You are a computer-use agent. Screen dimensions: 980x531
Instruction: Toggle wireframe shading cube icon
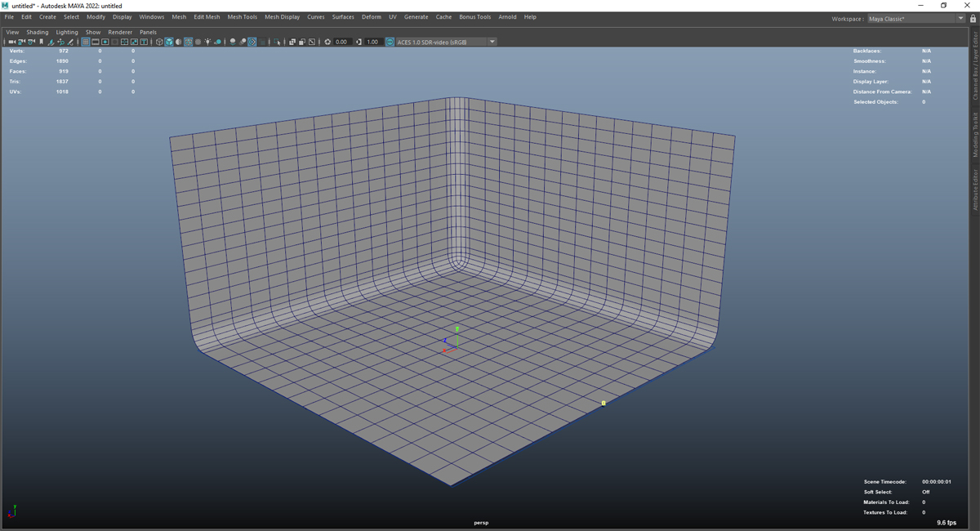click(x=159, y=42)
